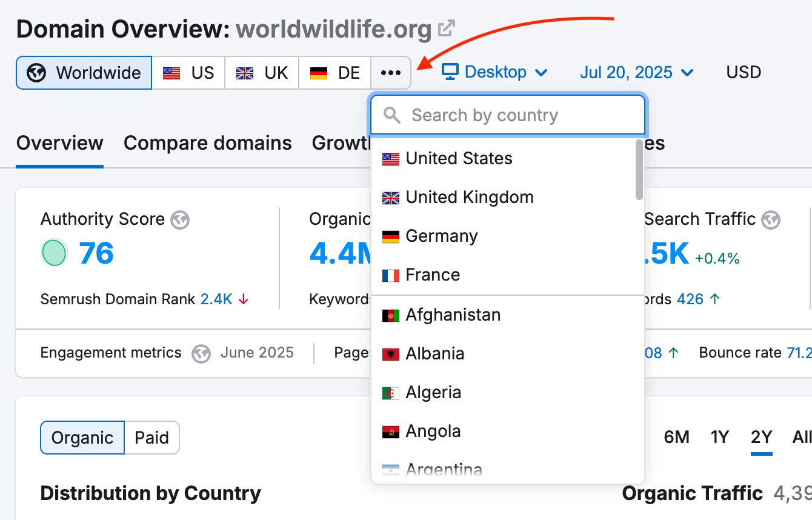Click the USD currency label

(744, 73)
